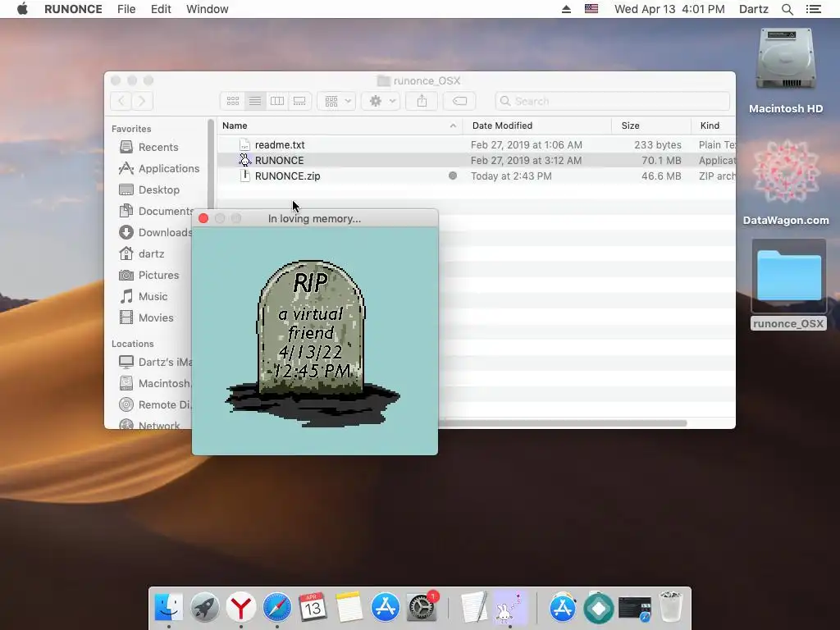Open Applications in Finder sidebar
Image resolution: width=840 pixels, height=630 pixels.
(169, 168)
